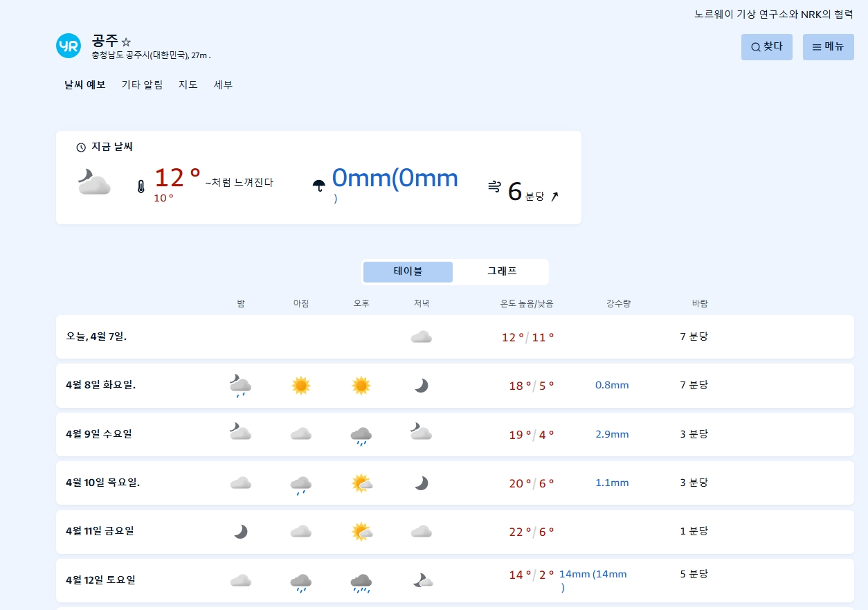Click the 18° / 5° temperature value
This screenshot has height=610, width=868.
click(x=531, y=386)
